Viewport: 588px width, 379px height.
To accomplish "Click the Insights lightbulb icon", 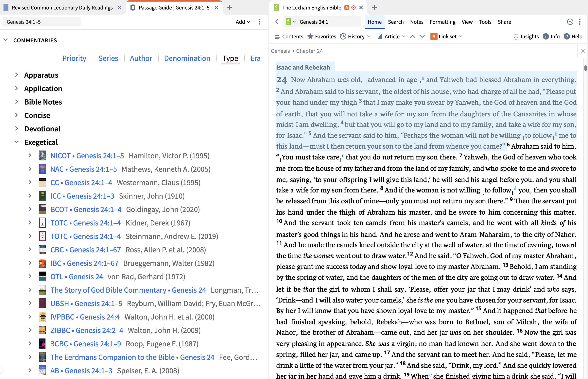I will (516, 36).
